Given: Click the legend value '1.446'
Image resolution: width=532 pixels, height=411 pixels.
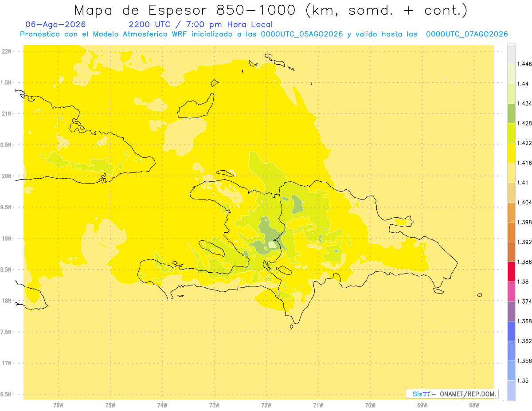Looking at the screenshot, I should tap(524, 64).
